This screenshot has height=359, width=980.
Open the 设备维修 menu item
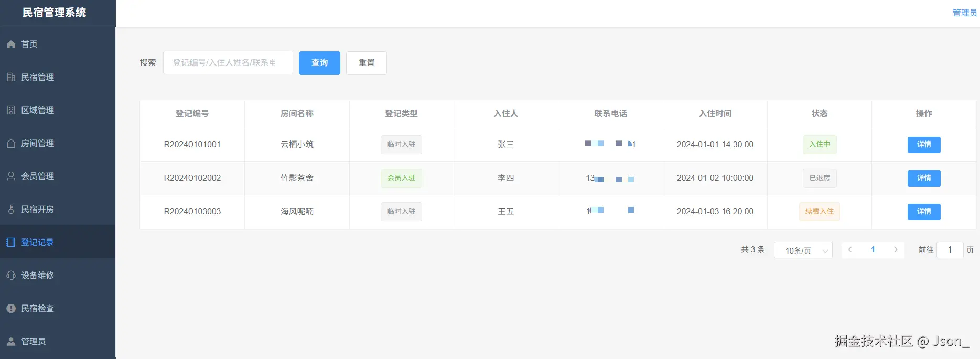tap(58, 275)
